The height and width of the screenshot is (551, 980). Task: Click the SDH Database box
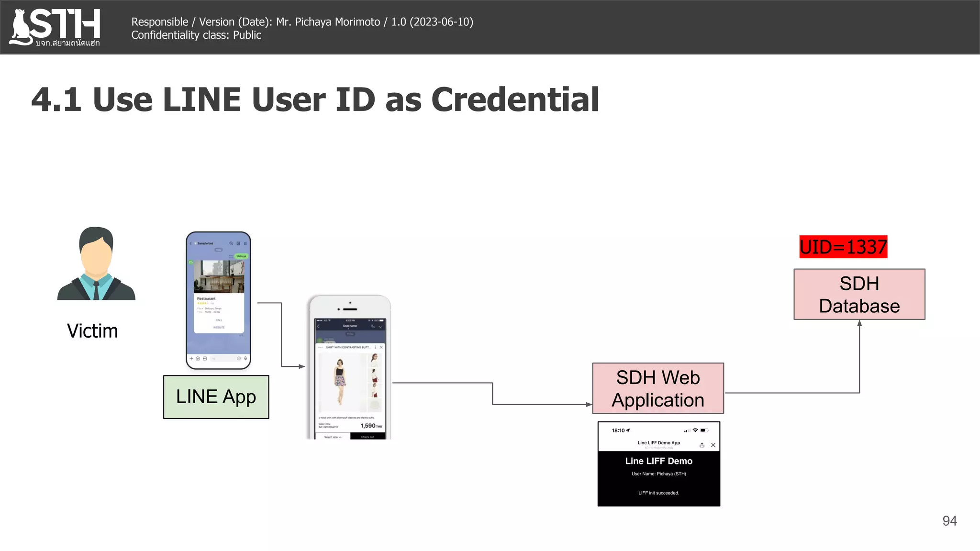coord(859,294)
